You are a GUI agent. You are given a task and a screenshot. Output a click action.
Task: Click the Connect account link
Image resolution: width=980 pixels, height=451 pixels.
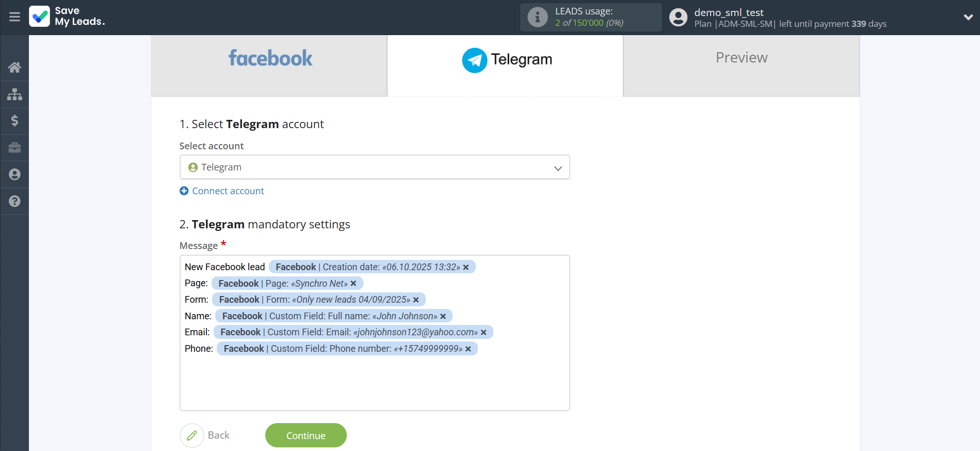point(228,191)
